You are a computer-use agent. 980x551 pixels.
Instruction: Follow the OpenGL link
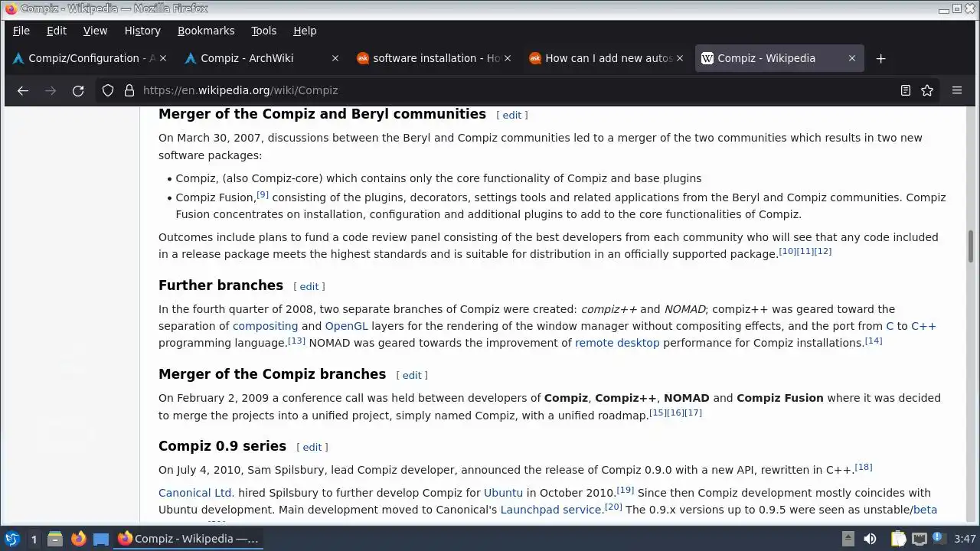347,326
